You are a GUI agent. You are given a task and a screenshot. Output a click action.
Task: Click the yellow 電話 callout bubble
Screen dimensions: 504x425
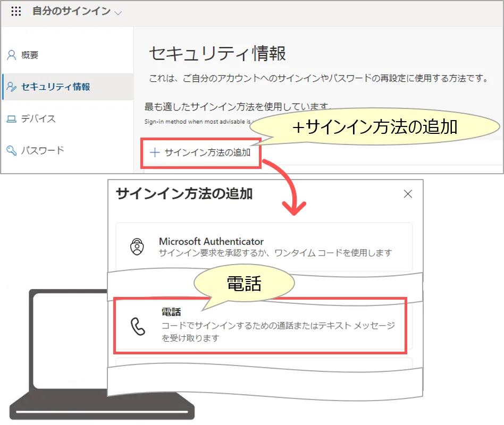[244, 284]
